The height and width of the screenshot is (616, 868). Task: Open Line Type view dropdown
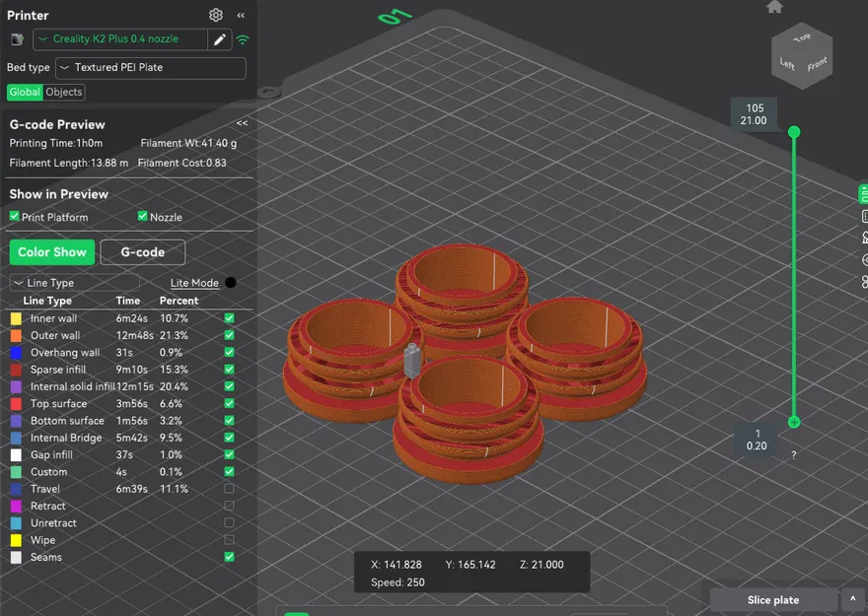tap(75, 283)
